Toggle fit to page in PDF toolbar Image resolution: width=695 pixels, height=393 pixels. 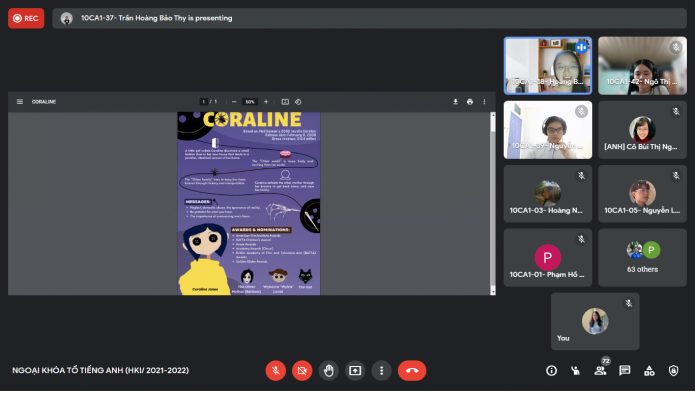tap(285, 102)
